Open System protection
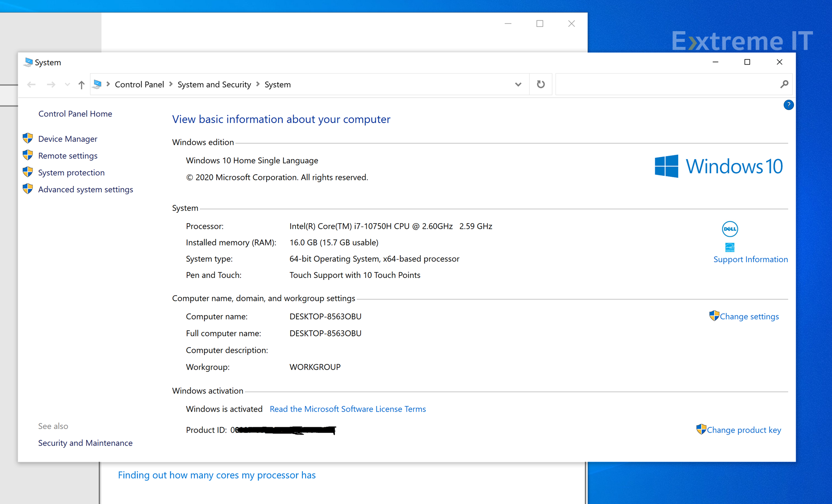Screen dimensions: 832x504 pyautogui.click(x=71, y=172)
